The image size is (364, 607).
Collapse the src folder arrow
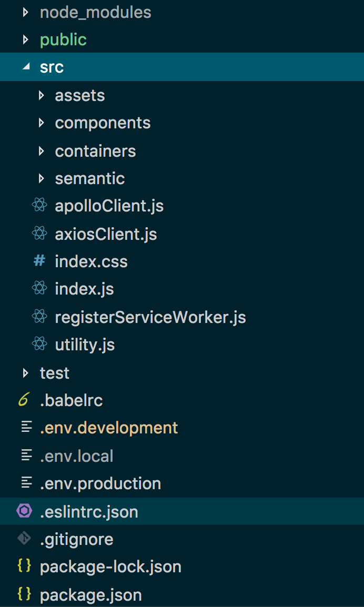pyautogui.click(x=25, y=67)
